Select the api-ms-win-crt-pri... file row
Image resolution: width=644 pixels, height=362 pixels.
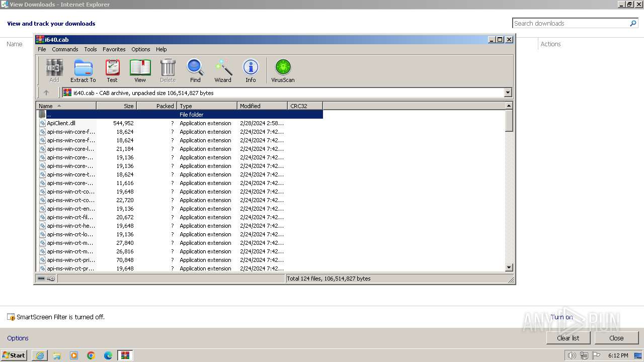(x=180, y=260)
